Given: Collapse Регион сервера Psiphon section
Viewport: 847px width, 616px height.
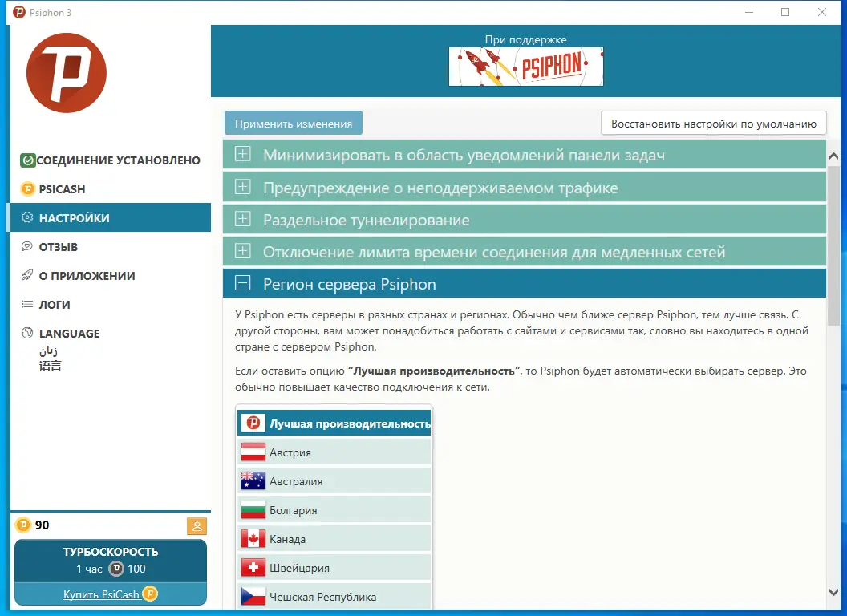Looking at the screenshot, I should pos(525,284).
